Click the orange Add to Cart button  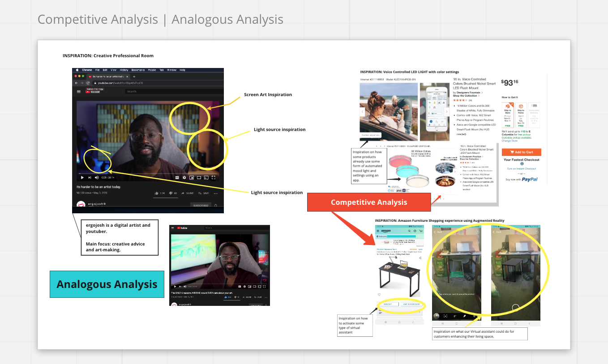tap(521, 152)
